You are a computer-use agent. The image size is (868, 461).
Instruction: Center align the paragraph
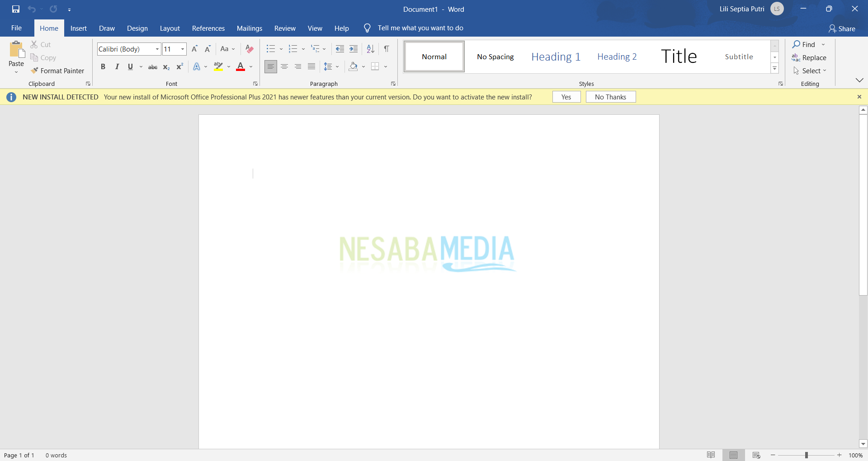(x=284, y=67)
